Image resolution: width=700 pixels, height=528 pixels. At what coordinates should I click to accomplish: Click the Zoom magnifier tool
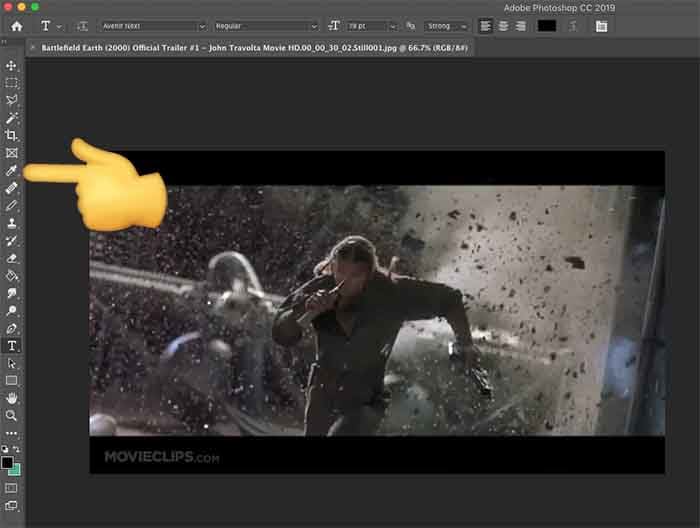(x=12, y=414)
